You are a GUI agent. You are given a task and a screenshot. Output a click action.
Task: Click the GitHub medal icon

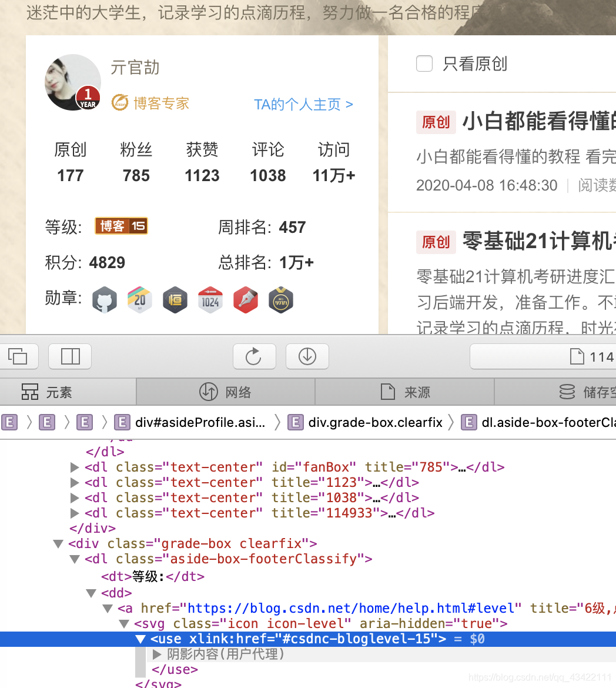coord(105,300)
